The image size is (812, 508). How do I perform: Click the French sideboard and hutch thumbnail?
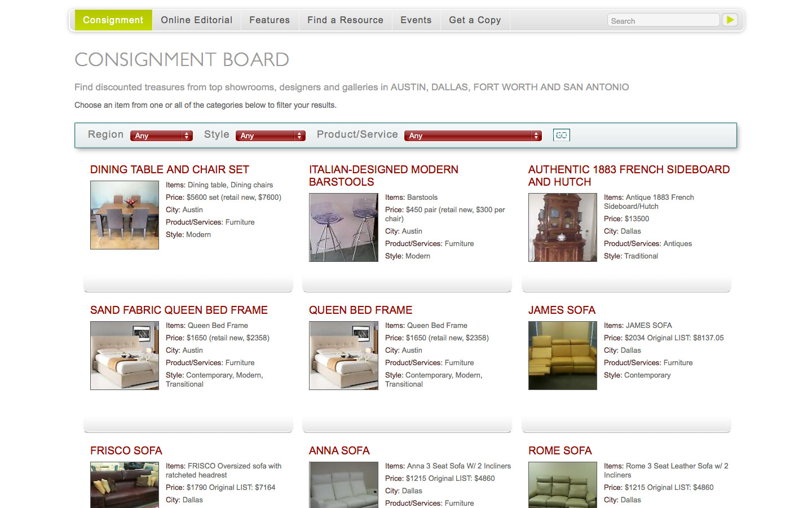(563, 227)
